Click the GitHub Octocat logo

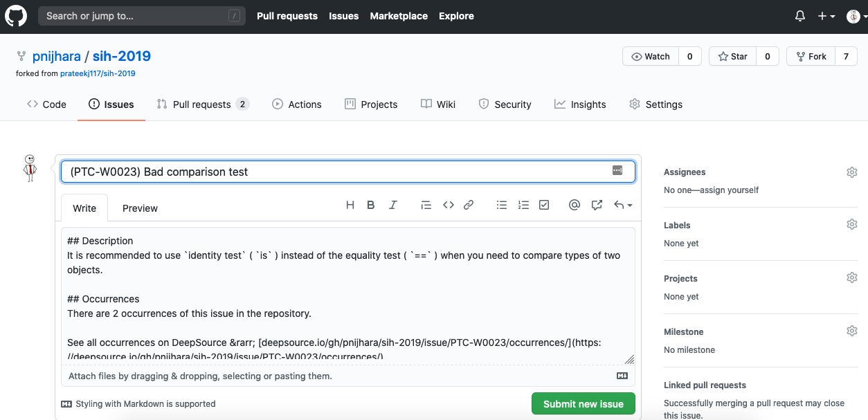click(x=16, y=16)
